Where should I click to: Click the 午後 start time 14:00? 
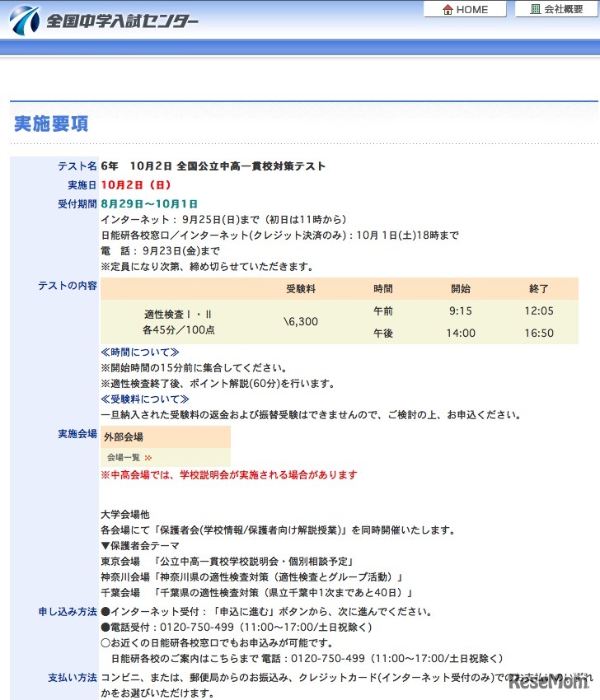[461, 333]
